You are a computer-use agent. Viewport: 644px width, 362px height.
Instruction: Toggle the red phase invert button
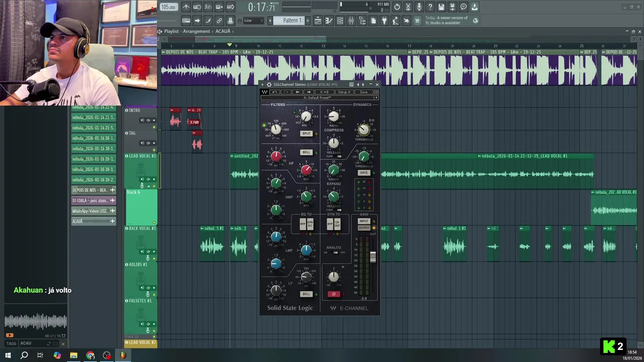334,294
